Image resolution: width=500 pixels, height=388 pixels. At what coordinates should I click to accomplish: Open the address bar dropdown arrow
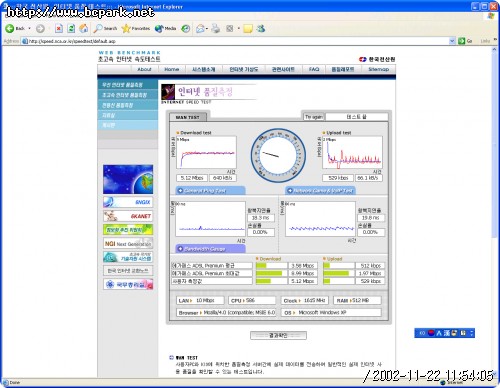tap(452, 41)
